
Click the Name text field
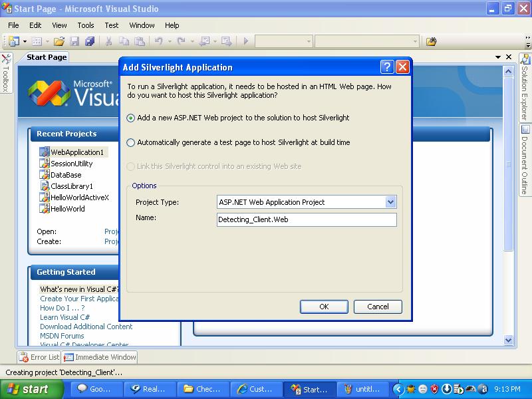tap(307, 219)
